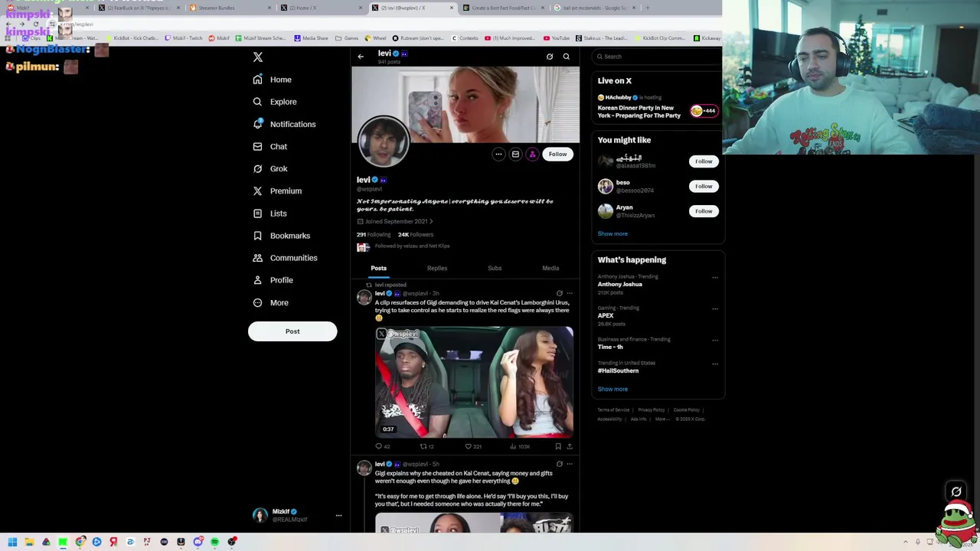Switch to the Posts tab

(x=379, y=268)
